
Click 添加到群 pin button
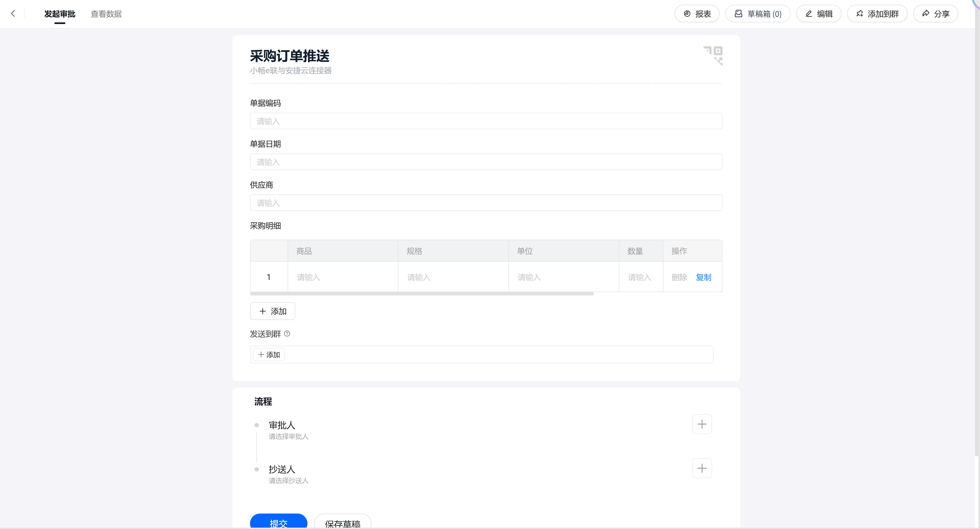point(877,14)
